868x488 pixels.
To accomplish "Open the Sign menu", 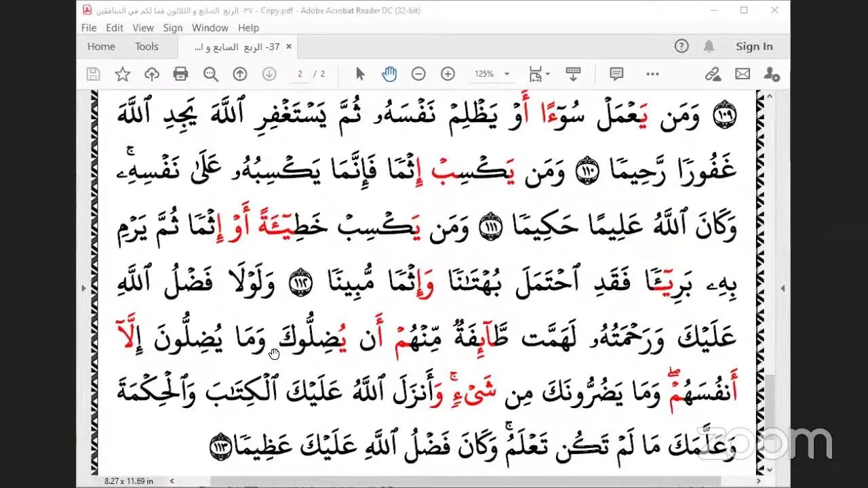I will (x=173, y=28).
